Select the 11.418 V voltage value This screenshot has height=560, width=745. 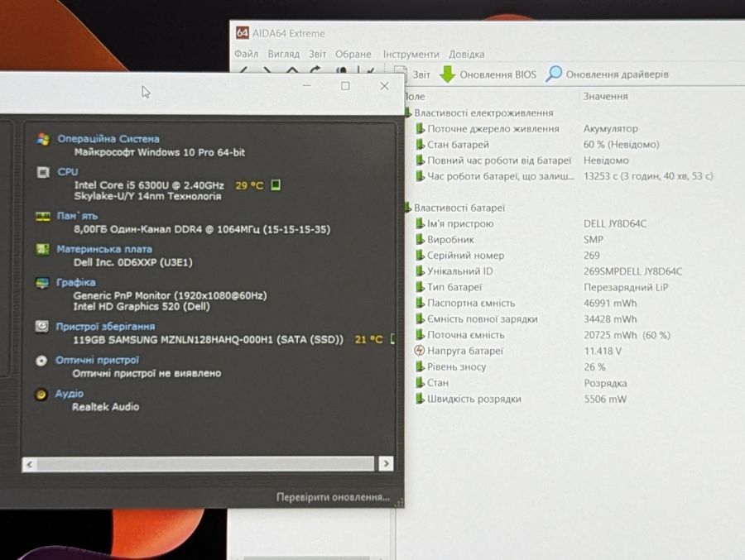pyautogui.click(x=603, y=351)
